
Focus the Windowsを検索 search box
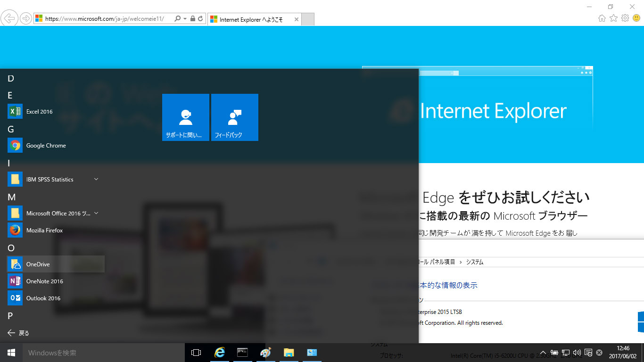point(104,353)
